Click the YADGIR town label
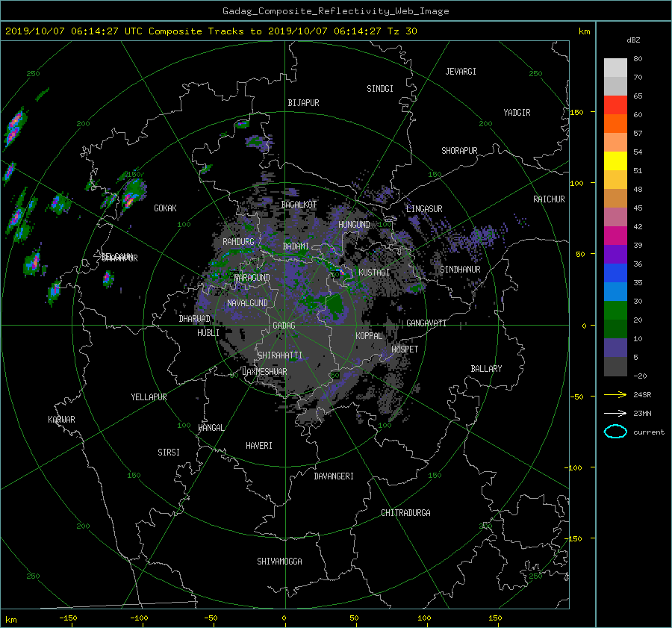The image size is (672, 628). (x=517, y=113)
